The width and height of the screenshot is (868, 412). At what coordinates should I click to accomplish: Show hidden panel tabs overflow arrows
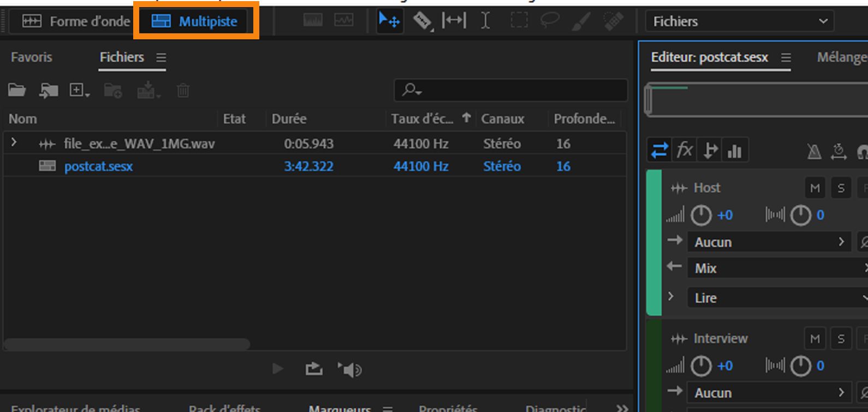click(622, 408)
